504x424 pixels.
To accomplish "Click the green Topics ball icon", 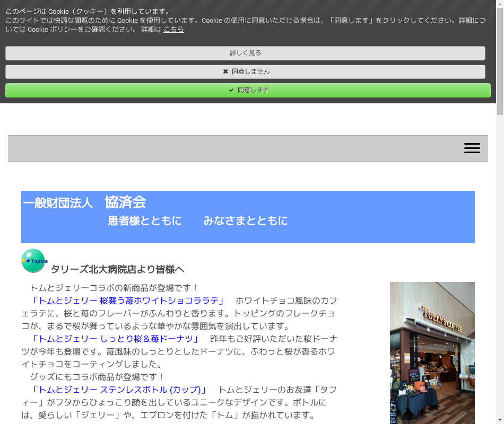I will (x=33, y=261).
